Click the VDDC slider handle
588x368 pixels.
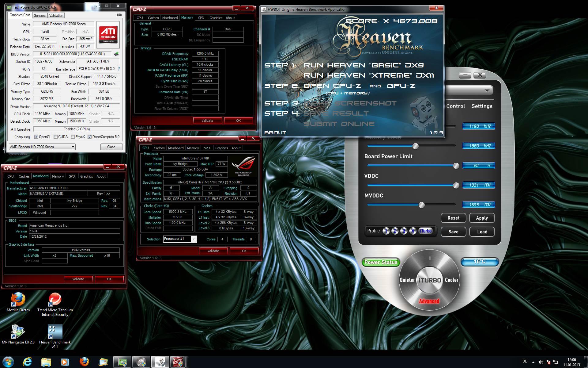[456, 185]
